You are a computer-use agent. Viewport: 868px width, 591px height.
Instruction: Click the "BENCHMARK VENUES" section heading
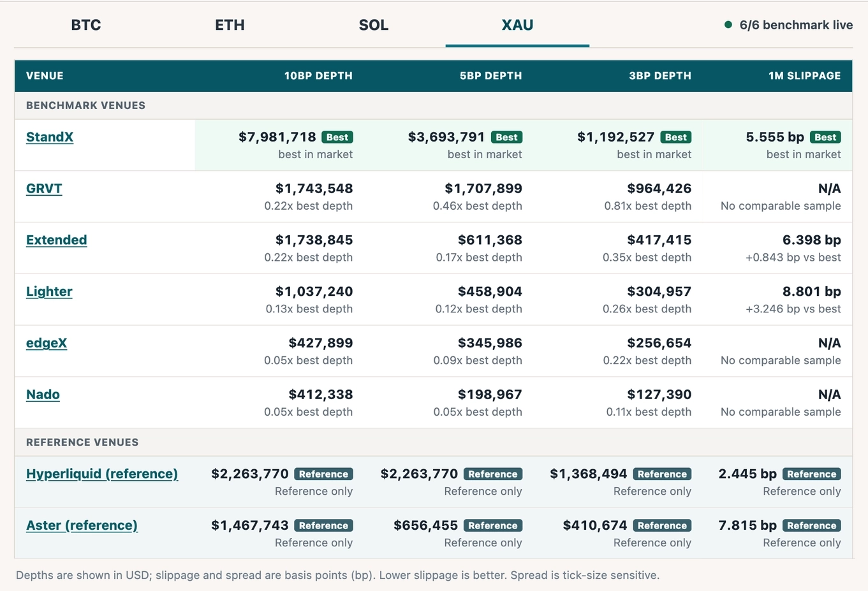coord(85,106)
